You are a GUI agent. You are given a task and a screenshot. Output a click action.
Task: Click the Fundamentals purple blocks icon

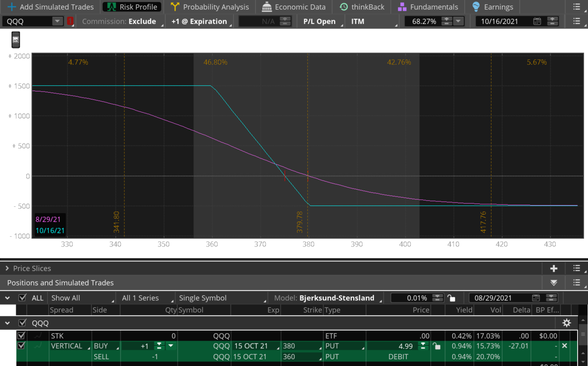[x=402, y=7]
